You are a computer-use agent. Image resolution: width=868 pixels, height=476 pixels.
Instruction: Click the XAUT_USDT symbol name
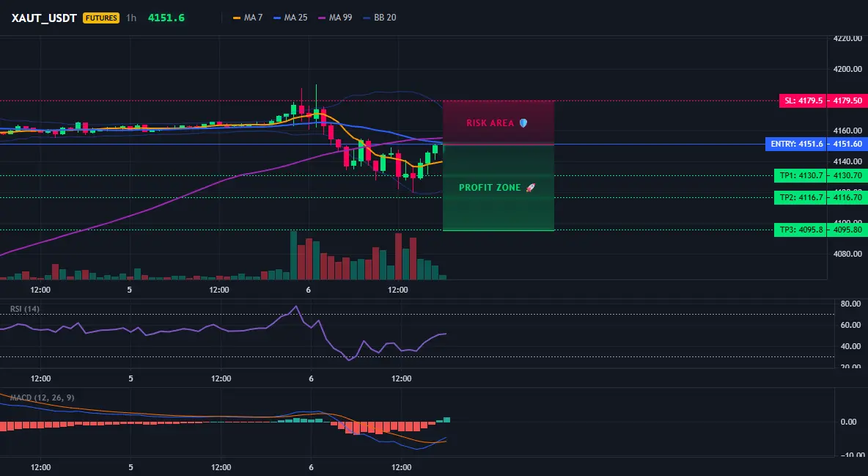[44, 18]
